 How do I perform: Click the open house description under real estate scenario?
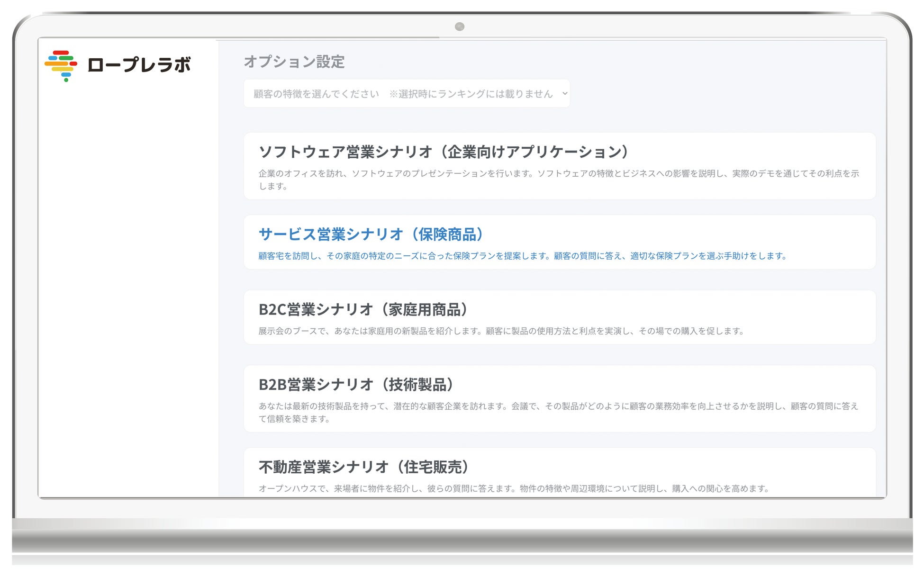[x=514, y=488]
